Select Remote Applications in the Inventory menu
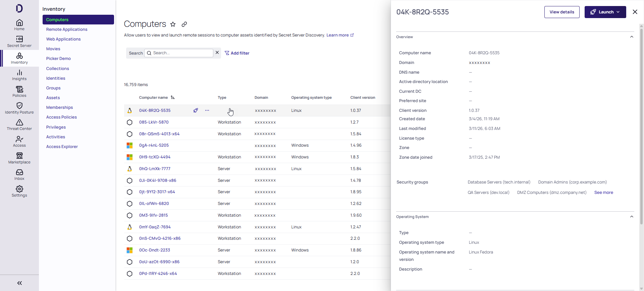 coord(67,29)
